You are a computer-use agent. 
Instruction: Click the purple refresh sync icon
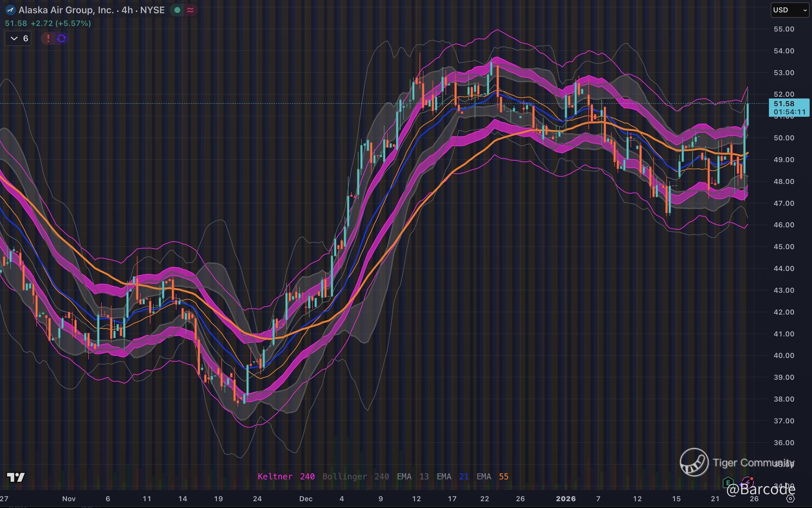[61, 38]
